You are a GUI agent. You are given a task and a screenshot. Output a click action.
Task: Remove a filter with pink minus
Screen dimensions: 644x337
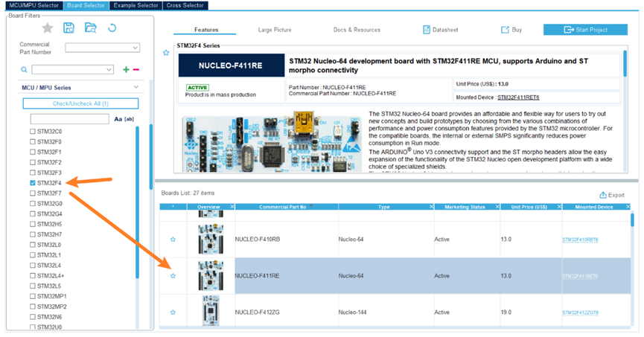pyautogui.click(x=136, y=70)
